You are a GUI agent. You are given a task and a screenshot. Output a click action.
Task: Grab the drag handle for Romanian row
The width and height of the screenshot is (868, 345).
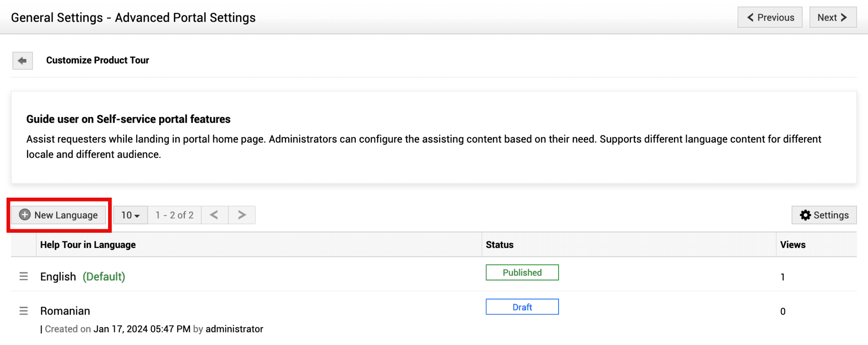(x=23, y=311)
